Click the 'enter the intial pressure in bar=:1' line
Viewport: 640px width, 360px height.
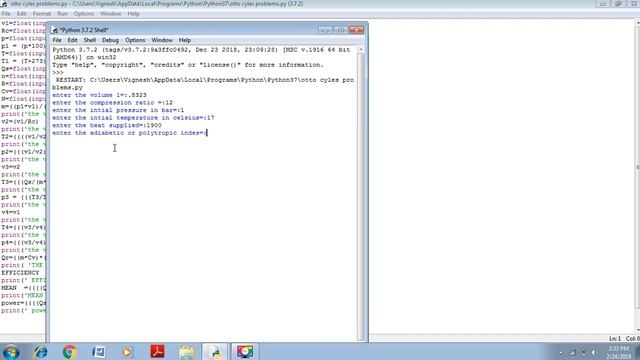tap(118, 110)
